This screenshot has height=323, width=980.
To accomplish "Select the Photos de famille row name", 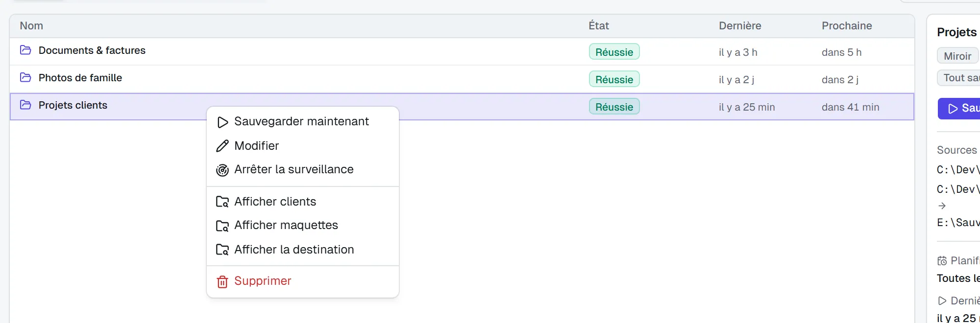I will 80,78.
